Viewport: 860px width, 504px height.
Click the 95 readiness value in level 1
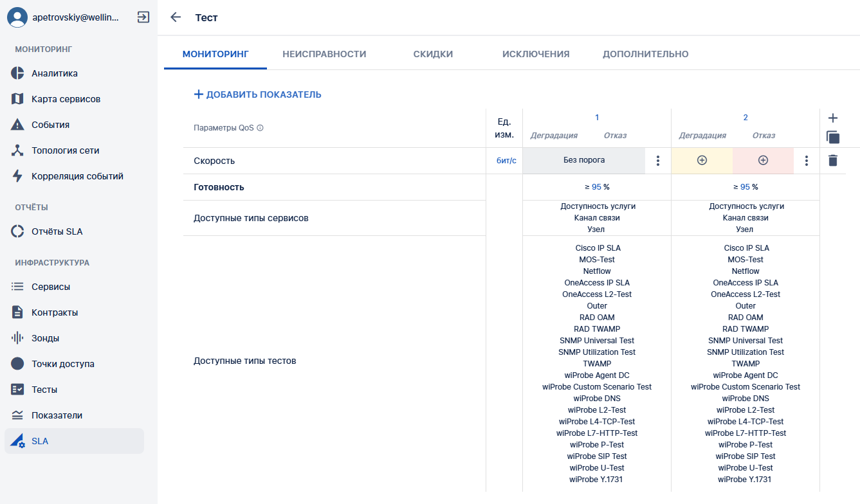(x=596, y=187)
